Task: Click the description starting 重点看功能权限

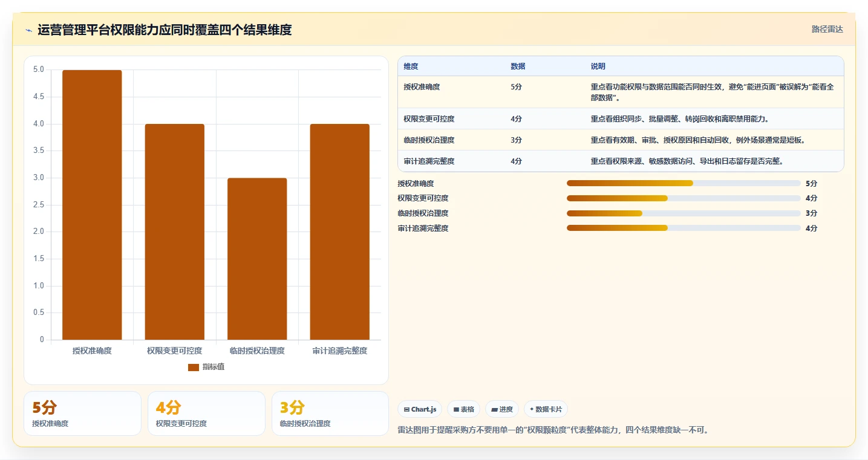Action: pyautogui.click(x=713, y=92)
